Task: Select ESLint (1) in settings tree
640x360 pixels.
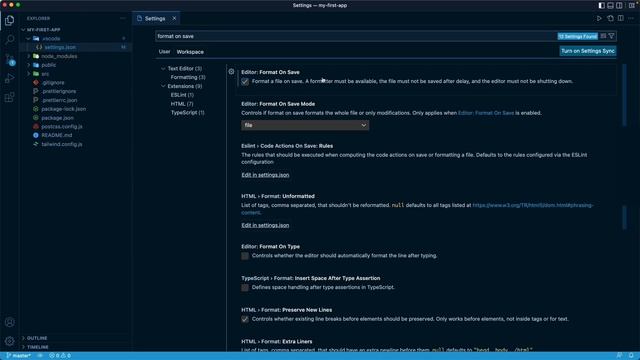Action: pyautogui.click(x=182, y=95)
